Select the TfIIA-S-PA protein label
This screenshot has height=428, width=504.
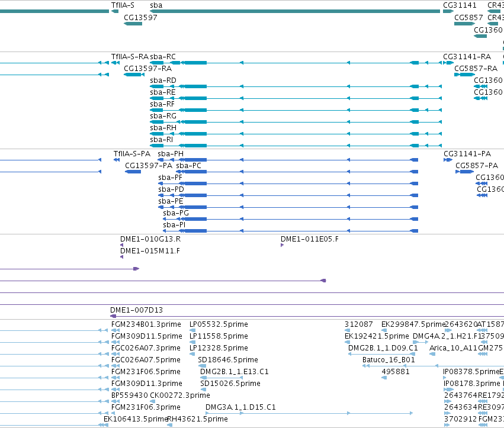point(132,153)
